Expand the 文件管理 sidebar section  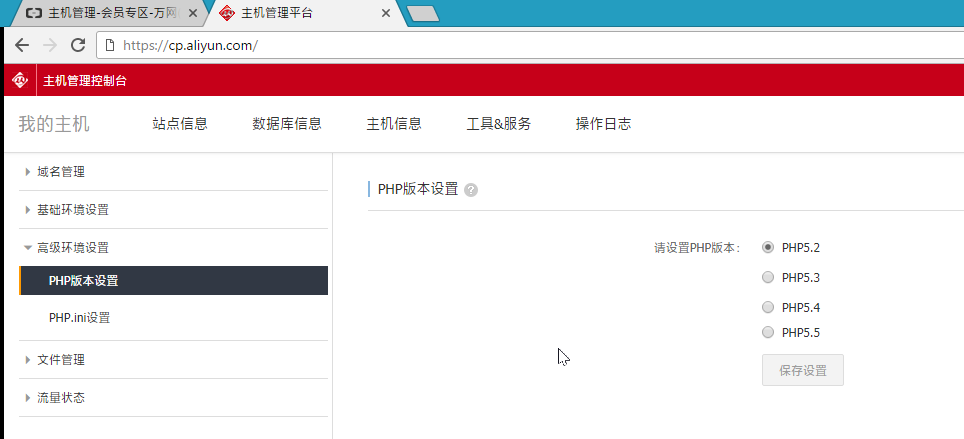(x=61, y=360)
